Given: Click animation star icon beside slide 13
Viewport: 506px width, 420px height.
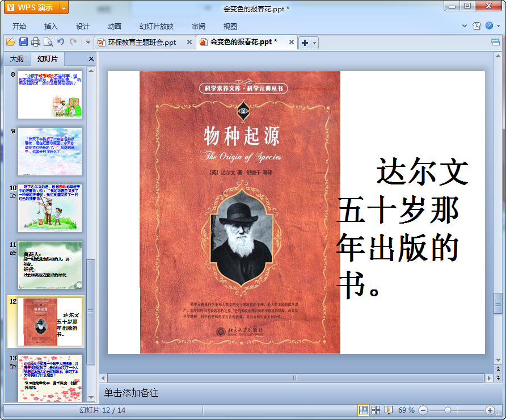Looking at the screenshot, I should (13, 367).
